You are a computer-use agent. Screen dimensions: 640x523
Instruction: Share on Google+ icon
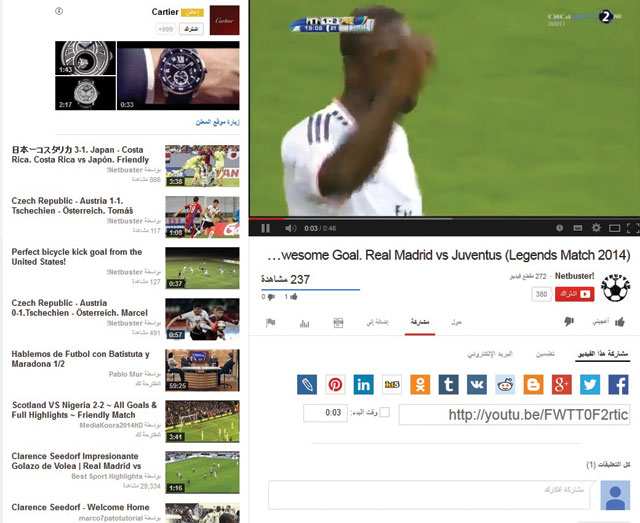(562, 385)
